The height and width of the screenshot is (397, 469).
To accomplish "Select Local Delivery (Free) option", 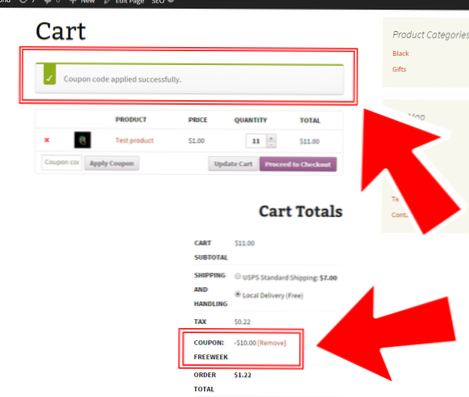I will click(x=237, y=294).
